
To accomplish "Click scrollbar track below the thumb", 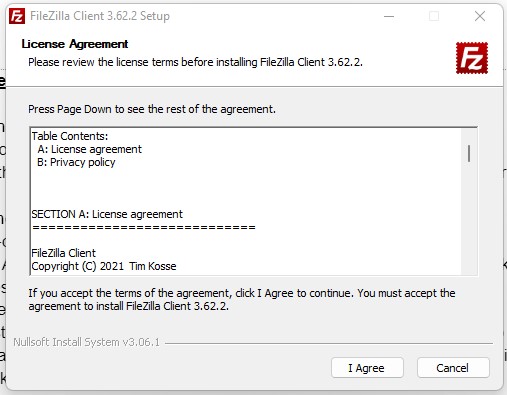I will pos(469,217).
